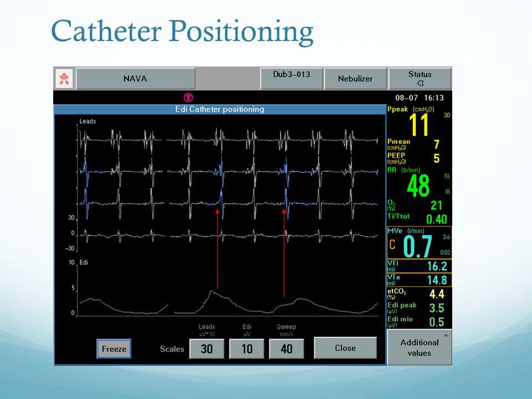The height and width of the screenshot is (399, 532).
Task: Select the Ti/Ttot value 0.40
Action: coord(437,219)
